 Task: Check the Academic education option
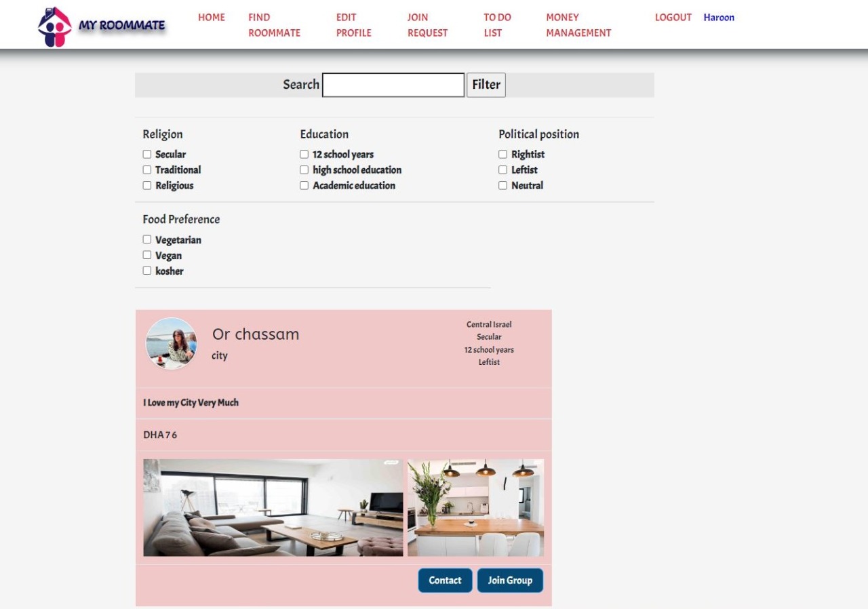(x=304, y=186)
